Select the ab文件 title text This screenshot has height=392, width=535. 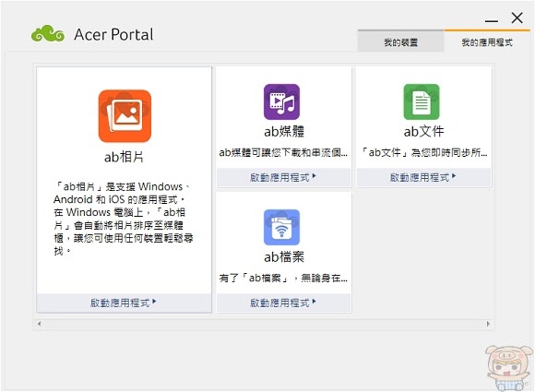423,131
